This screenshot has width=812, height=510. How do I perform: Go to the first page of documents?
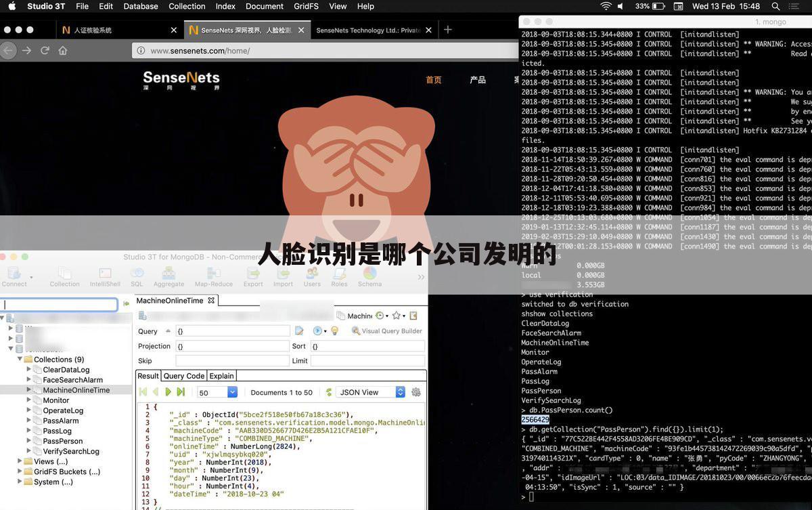coord(143,392)
